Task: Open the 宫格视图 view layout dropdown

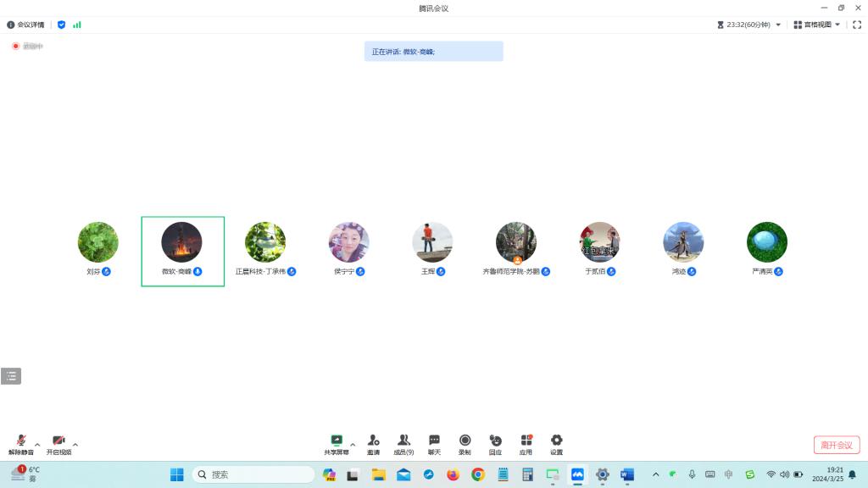Action: (817, 25)
